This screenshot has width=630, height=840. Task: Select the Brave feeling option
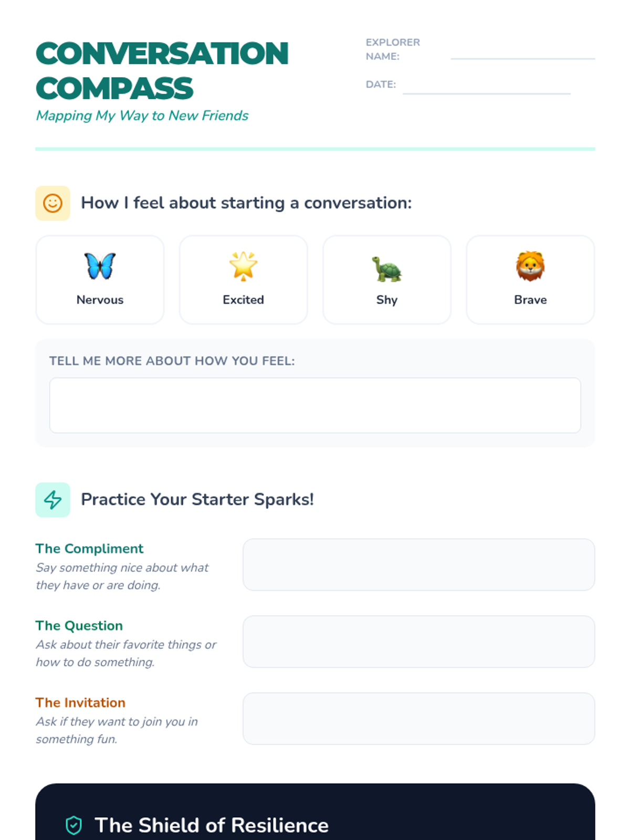click(530, 280)
